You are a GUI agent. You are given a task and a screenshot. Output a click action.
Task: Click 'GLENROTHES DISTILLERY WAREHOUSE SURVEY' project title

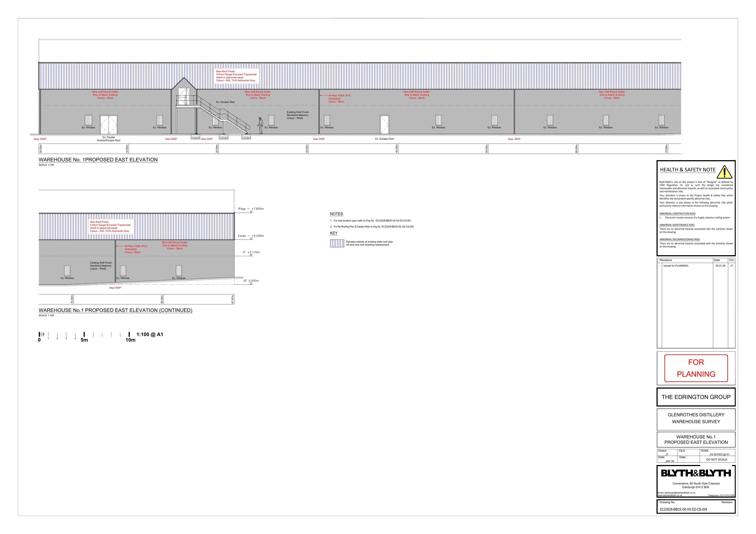tap(696, 418)
